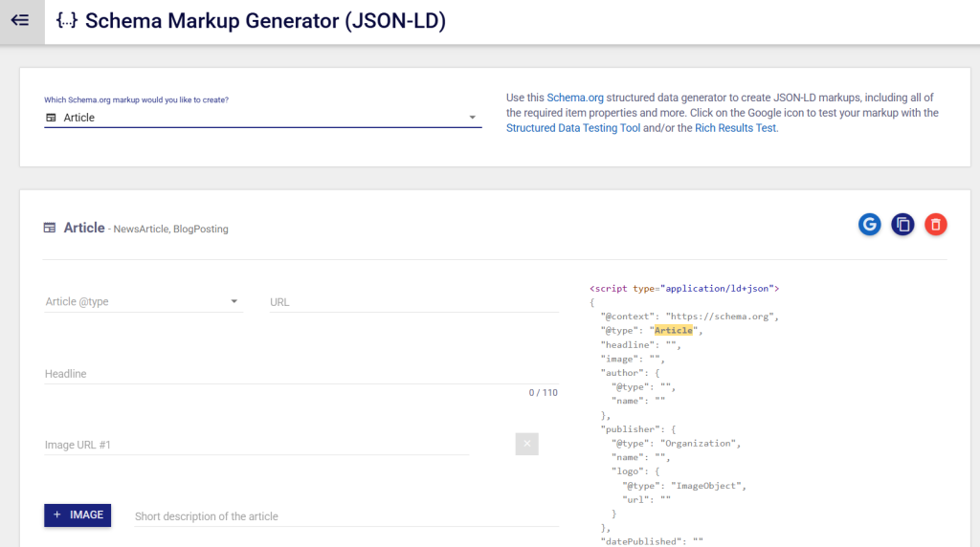Collapse sidebar with the back-arrow menu icon
Image resolution: width=980 pixels, height=547 pixels.
[x=20, y=21]
